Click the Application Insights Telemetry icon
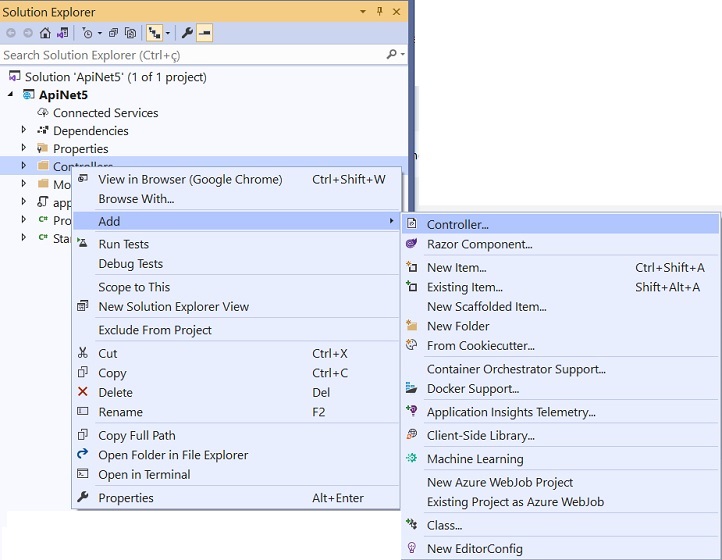The height and width of the screenshot is (560, 722). pos(412,411)
